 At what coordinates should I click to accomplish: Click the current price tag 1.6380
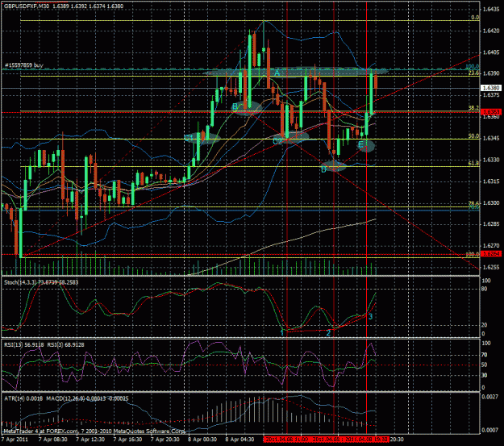pos(491,88)
